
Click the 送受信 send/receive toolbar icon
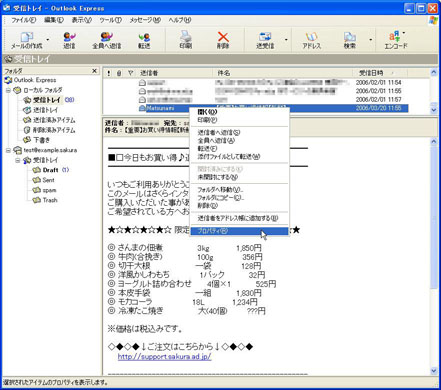click(x=265, y=40)
